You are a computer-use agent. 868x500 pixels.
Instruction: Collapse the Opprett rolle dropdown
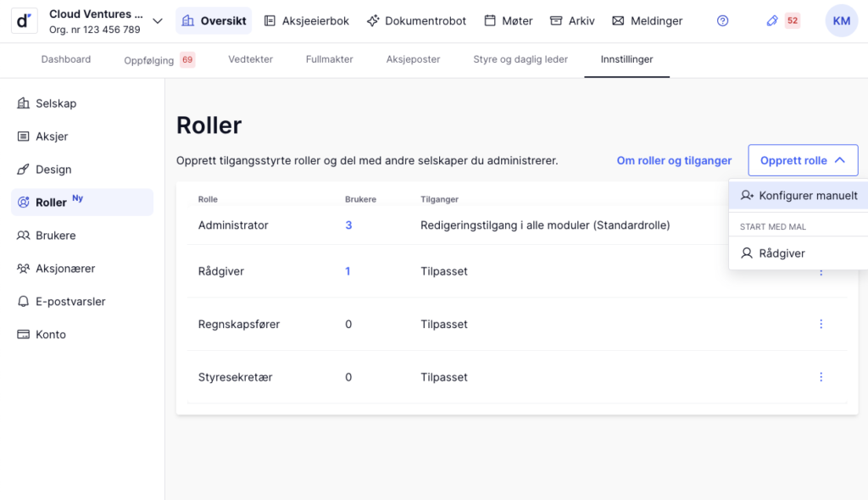pyautogui.click(x=802, y=160)
